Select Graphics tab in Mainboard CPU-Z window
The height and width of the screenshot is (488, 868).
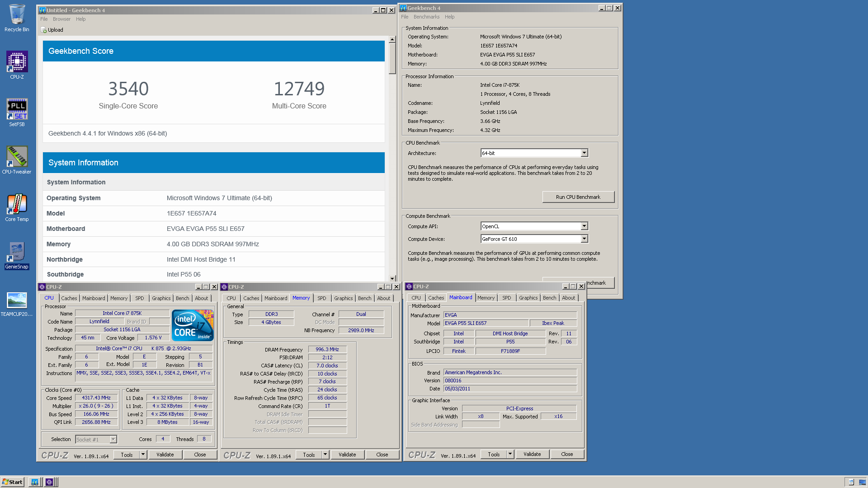pyautogui.click(x=528, y=298)
